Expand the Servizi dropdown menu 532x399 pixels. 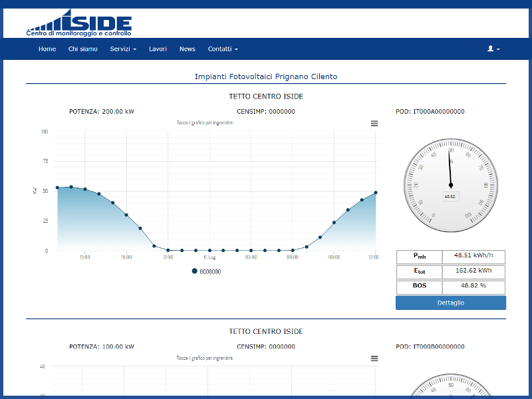(x=123, y=49)
